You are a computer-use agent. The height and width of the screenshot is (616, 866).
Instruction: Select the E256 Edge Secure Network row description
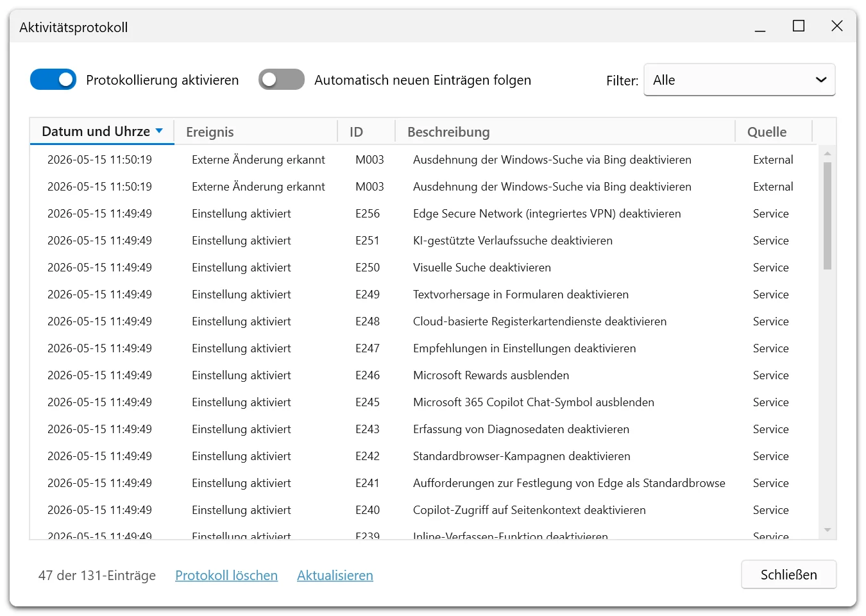click(547, 214)
